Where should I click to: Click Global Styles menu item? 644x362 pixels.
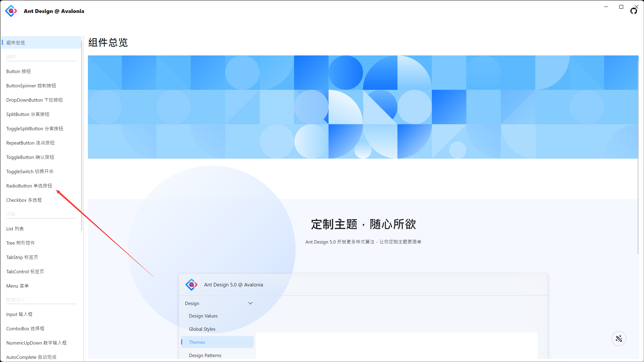click(202, 329)
